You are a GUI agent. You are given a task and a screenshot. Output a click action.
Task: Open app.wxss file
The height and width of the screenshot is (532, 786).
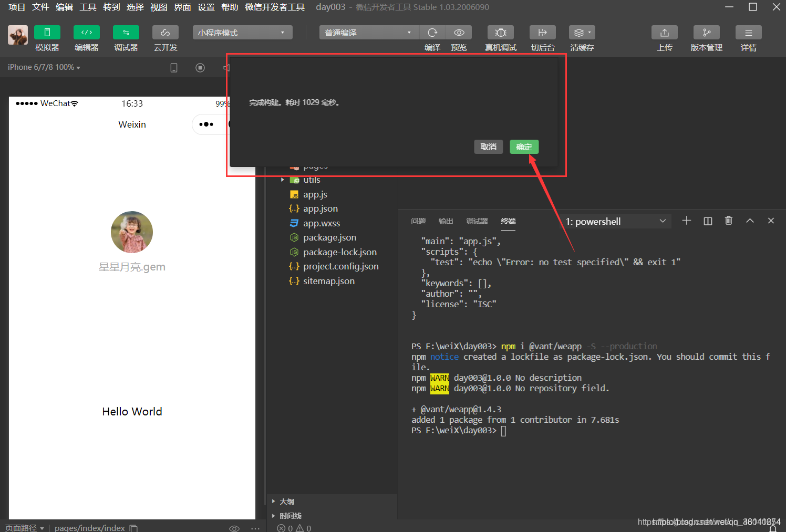pyautogui.click(x=322, y=223)
